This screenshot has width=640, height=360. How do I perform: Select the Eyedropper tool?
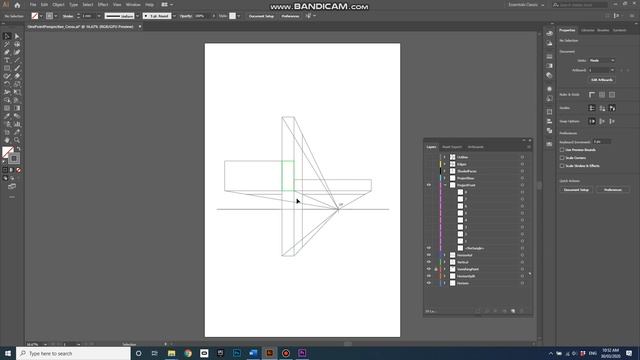coord(7,116)
